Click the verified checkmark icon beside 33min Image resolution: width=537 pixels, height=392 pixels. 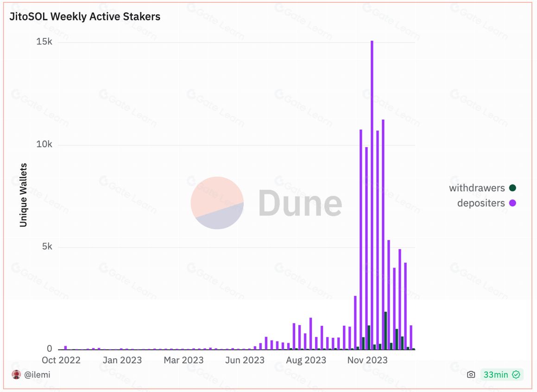(516, 374)
